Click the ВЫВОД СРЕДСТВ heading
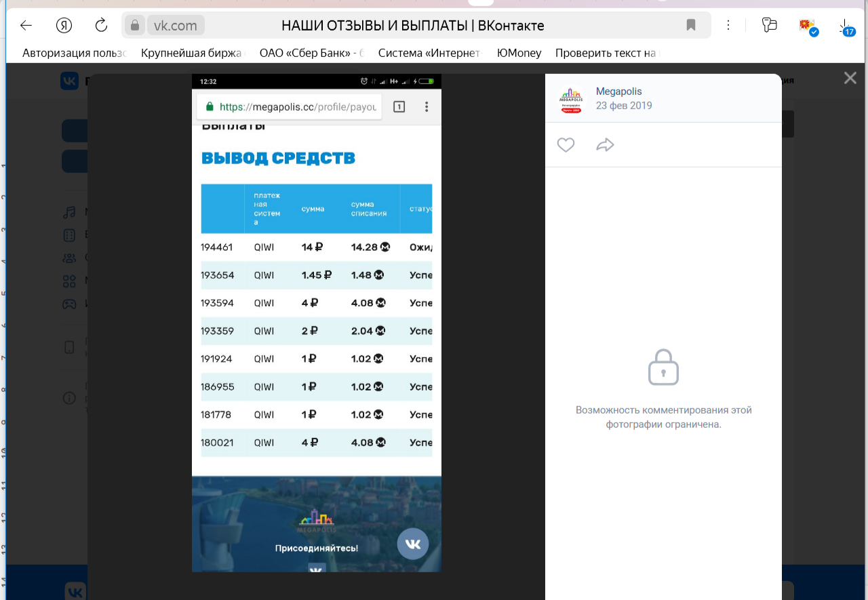The image size is (868, 600). click(x=278, y=158)
